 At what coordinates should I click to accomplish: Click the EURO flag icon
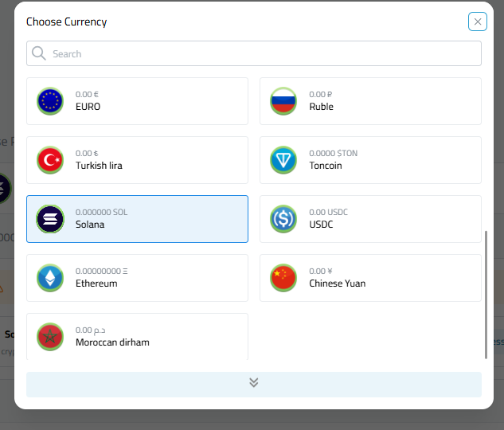[x=50, y=101]
